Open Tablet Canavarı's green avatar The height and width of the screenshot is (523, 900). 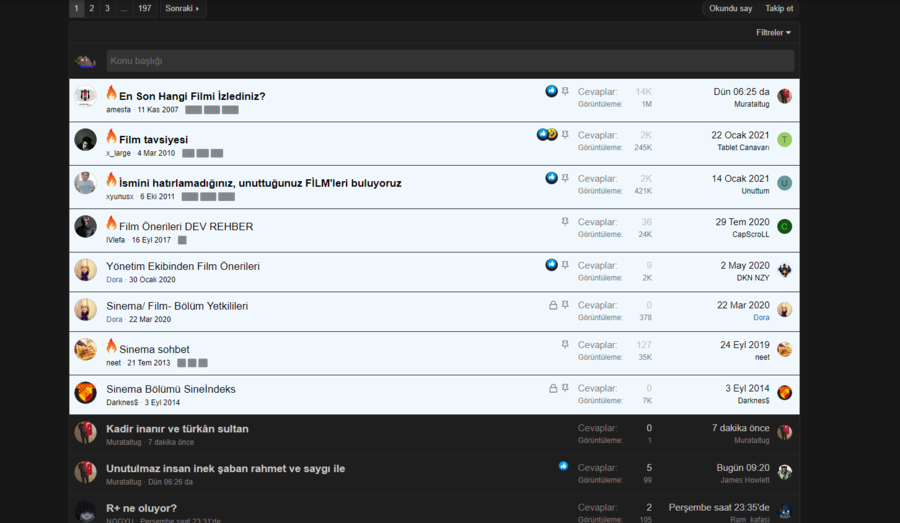[x=785, y=140]
